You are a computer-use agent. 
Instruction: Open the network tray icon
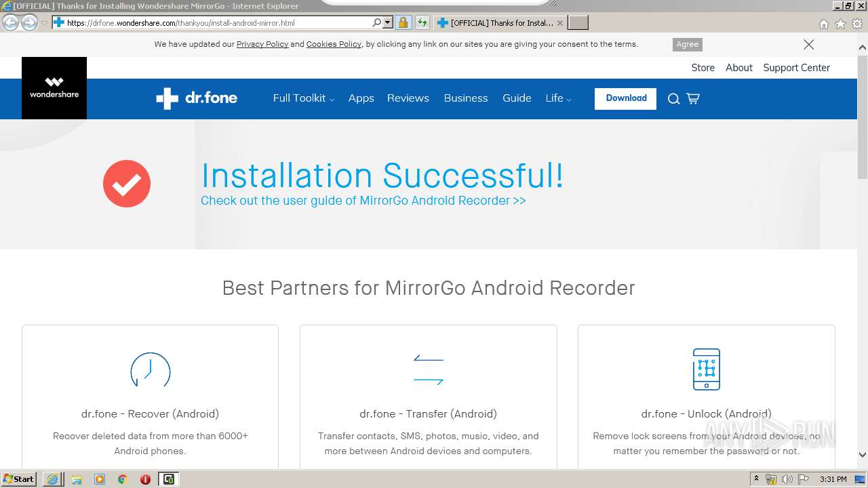pos(771,479)
